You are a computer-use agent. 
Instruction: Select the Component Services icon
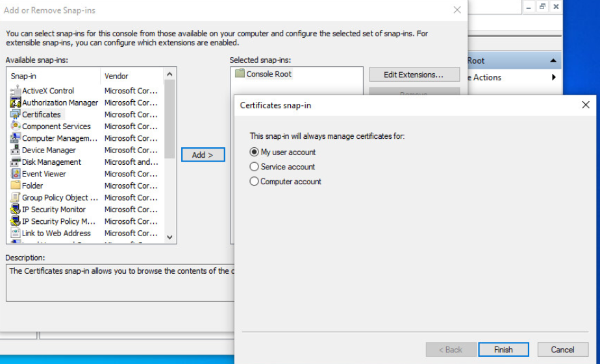point(16,126)
